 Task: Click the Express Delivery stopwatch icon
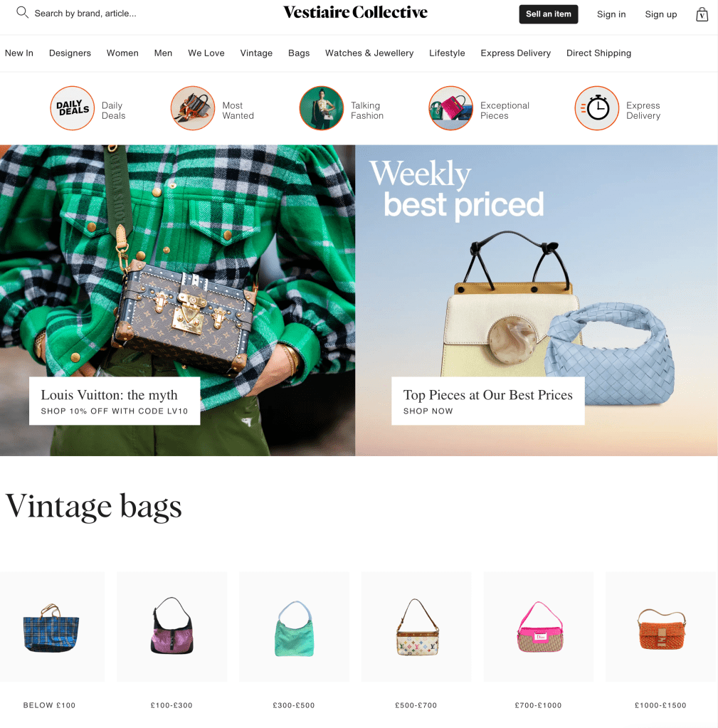click(597, 108)
